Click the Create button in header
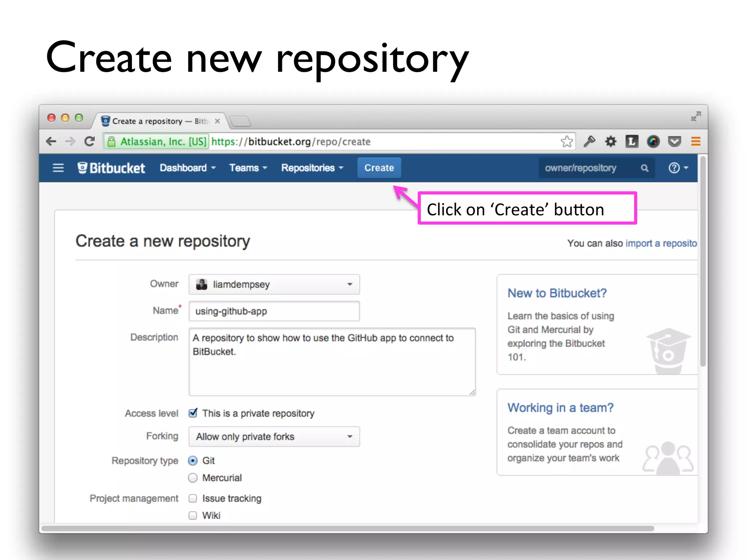The width and height of the screenshot is (747, 560). [x=379, y=168]
